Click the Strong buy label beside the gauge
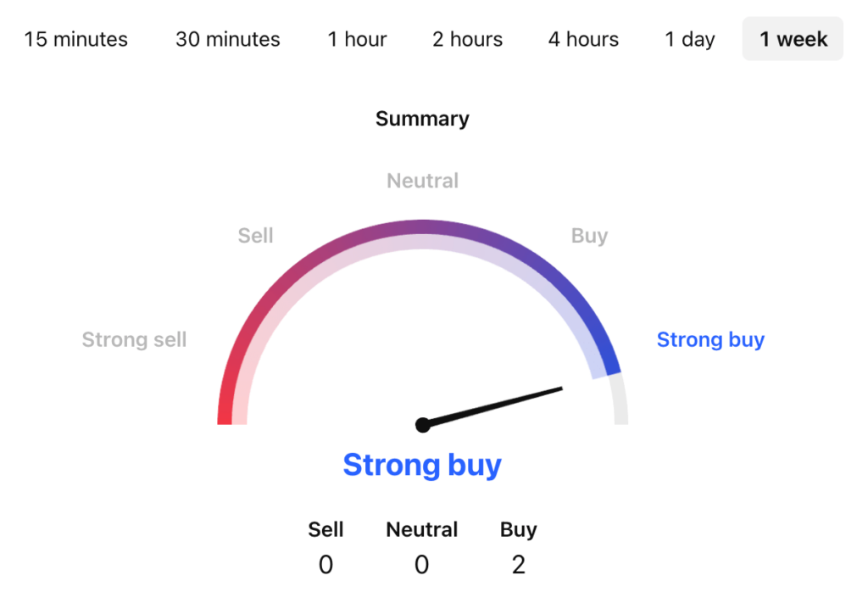Image resolution: width=868 pixels, height=598 pixels. click(711, 339)
